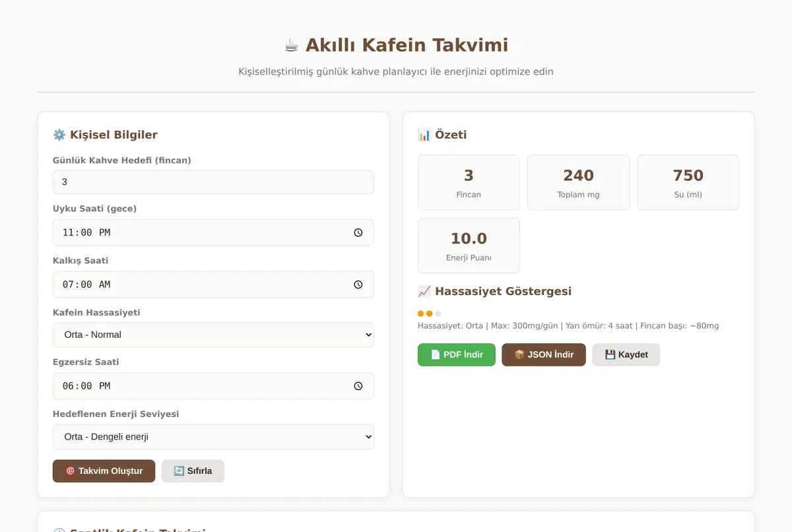Click the clock icon in Egzersiz Saati field
This screenshot has width=792, height=532.
(x=358, y=386)
